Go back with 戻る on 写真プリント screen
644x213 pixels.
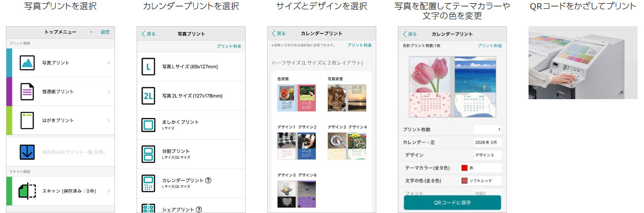coord(149,34)
